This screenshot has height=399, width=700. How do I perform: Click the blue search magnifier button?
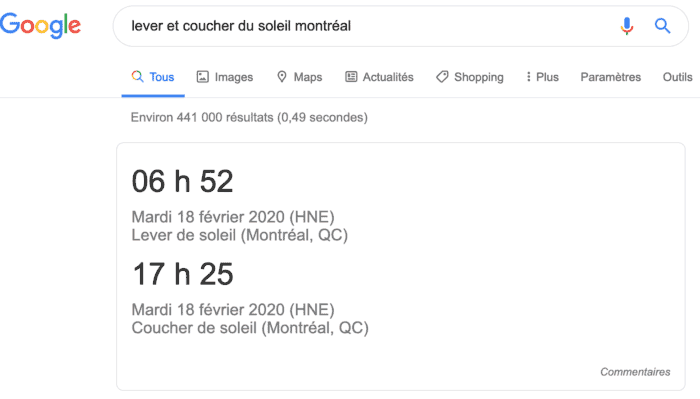pyautogui.click(x=662, y=26)
